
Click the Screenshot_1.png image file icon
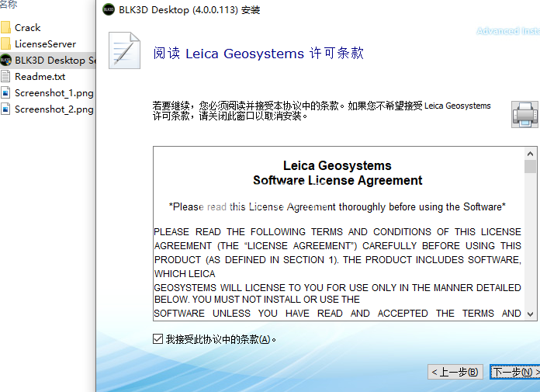click(x=5, y=92)
